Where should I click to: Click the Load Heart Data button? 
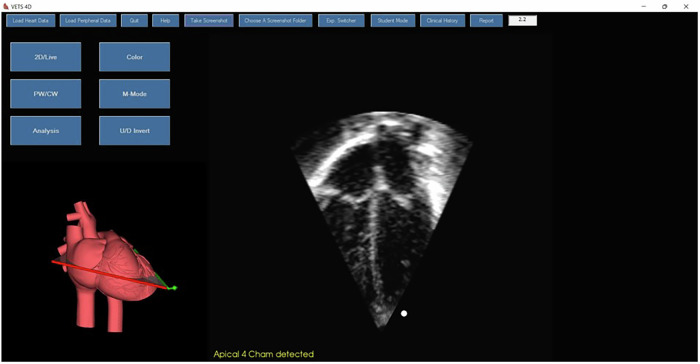coord(31,21)
